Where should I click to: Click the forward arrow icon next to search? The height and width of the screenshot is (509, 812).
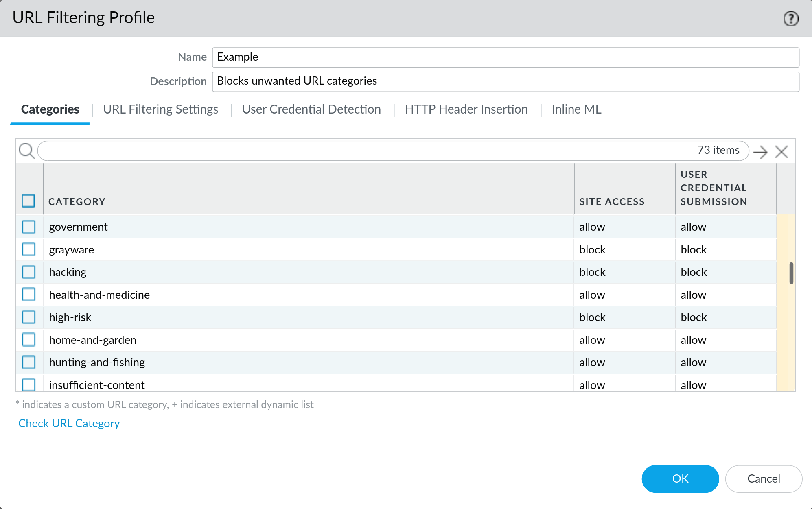[762, 151]
